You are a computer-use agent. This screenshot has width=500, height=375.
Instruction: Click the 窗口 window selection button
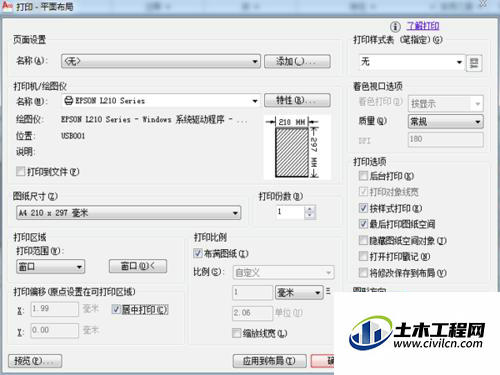pyautogui.click(x=138, y=266)
